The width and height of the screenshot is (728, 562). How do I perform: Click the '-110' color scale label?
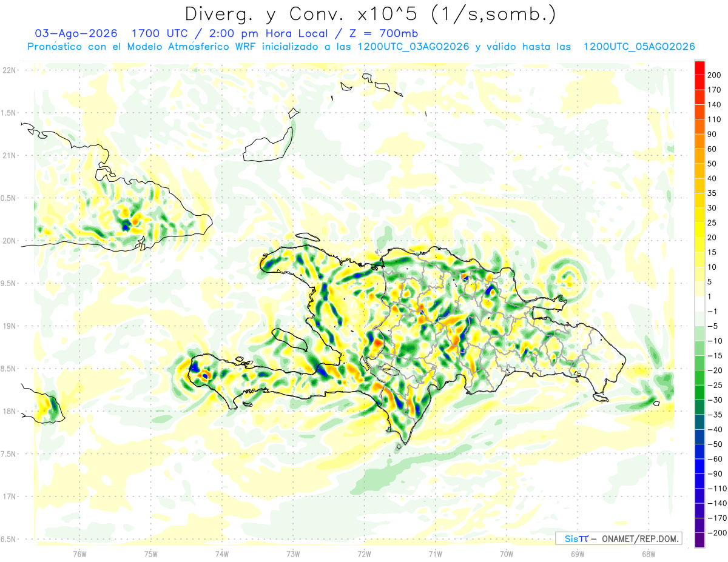click(x=716, y=488)
